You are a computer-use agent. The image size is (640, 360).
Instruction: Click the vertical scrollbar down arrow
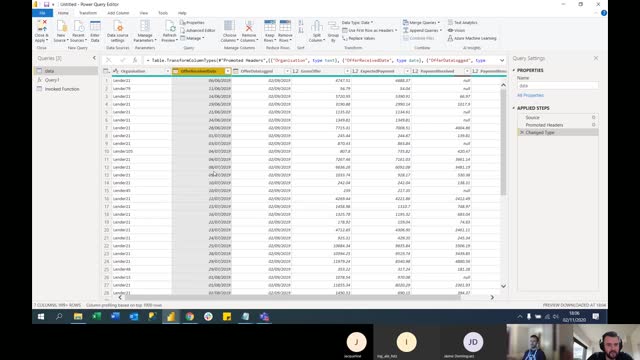[x=503, y=286]
